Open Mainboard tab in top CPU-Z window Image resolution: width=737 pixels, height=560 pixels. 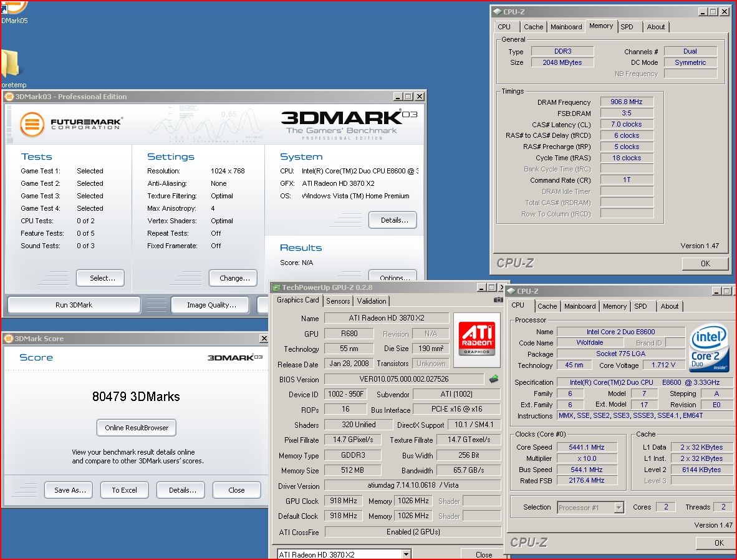tap(566, 27)
